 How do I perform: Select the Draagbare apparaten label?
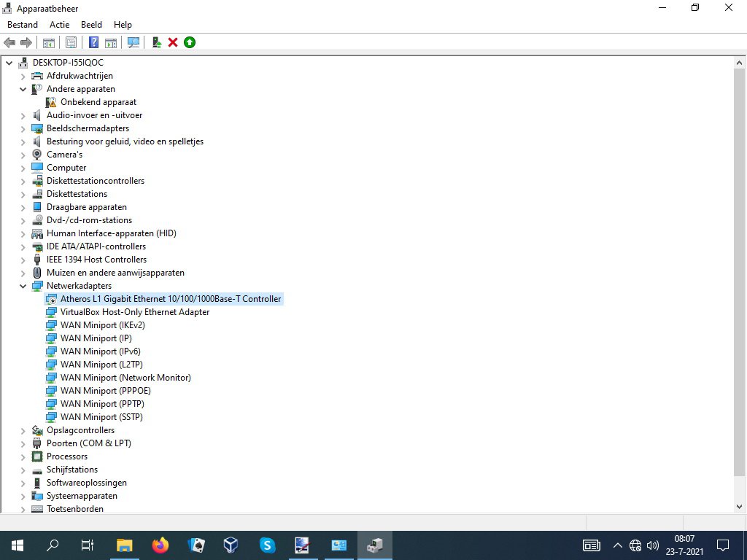pos(87,207)
